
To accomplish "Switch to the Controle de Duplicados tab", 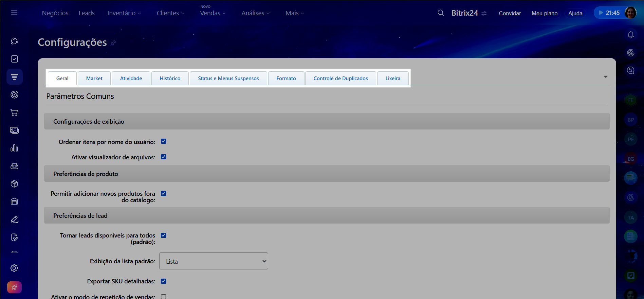I will click(x=341, y=78).
